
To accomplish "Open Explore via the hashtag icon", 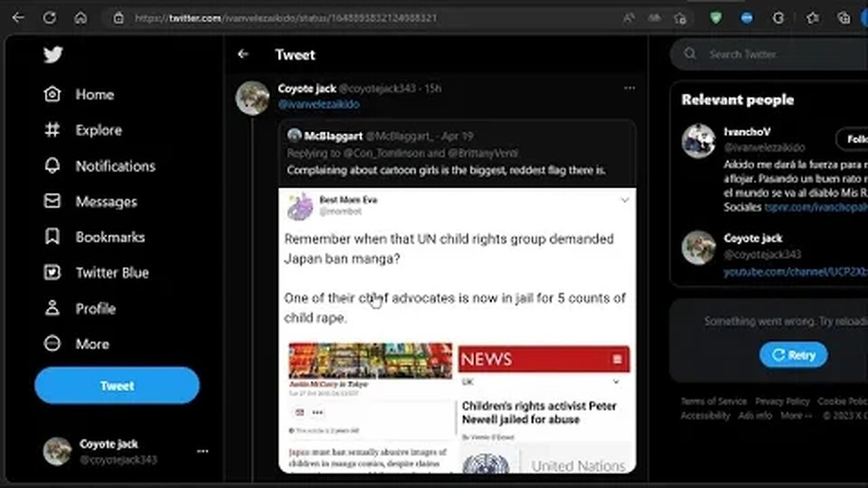I will [x=52, y=130].
